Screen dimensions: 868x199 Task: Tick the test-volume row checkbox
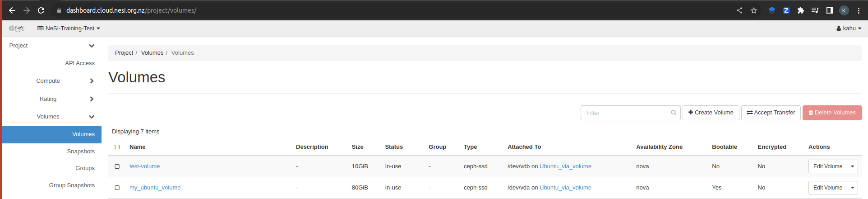click(117, 166)
